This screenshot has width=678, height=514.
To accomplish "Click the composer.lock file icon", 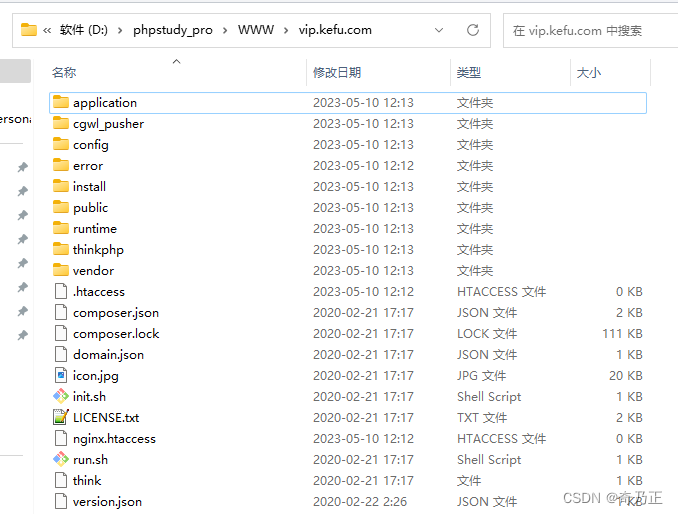I will (x=61, y=333).
